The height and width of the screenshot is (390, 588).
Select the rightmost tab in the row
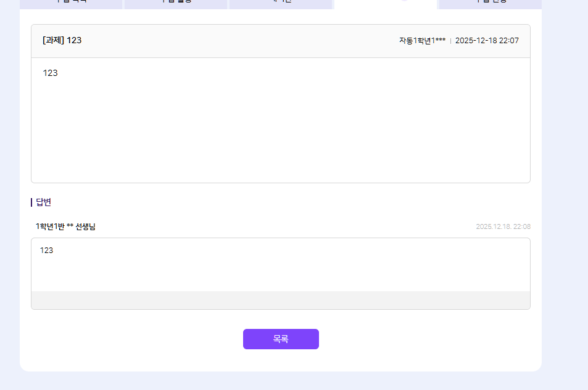[x=491, y=4]
